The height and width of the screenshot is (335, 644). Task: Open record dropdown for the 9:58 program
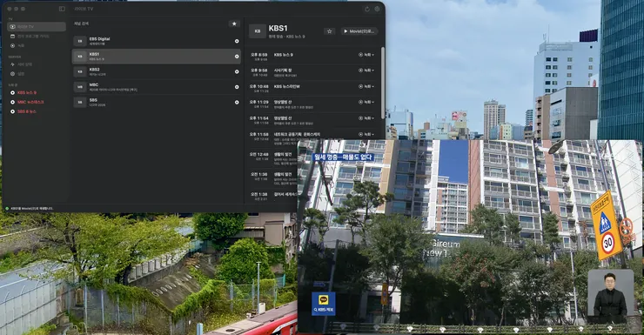[366, 70]
